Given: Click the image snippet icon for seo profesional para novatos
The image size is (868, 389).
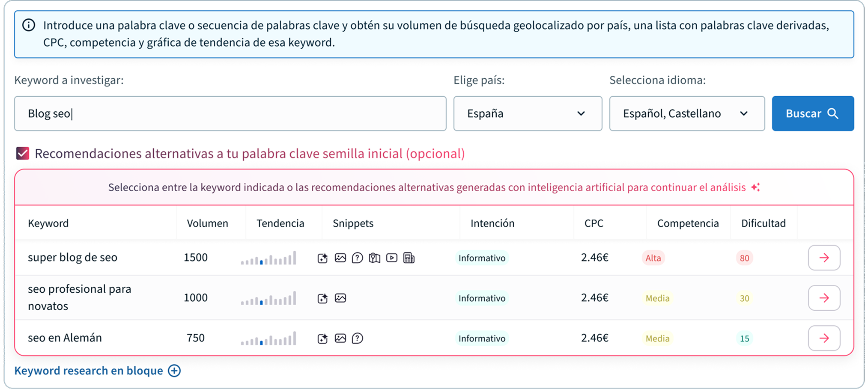Looking at the screenshot, I should (340, 298).
